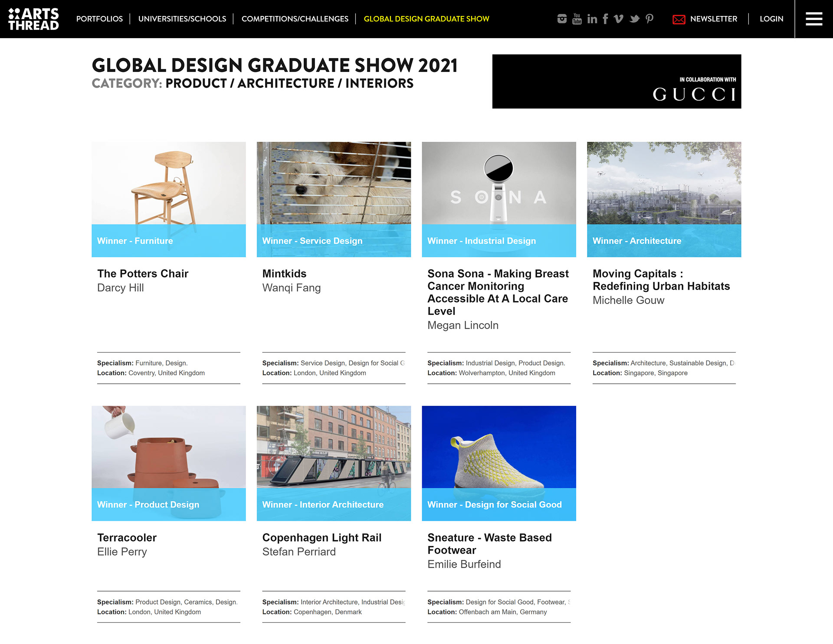Open the hamburger menu icon

[814, 19]
